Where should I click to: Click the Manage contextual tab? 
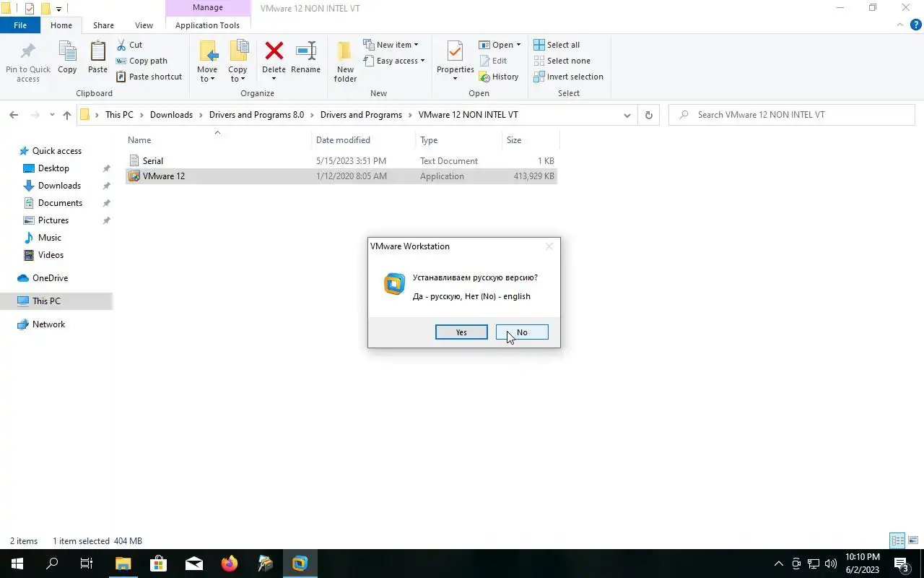coord(207,8)
